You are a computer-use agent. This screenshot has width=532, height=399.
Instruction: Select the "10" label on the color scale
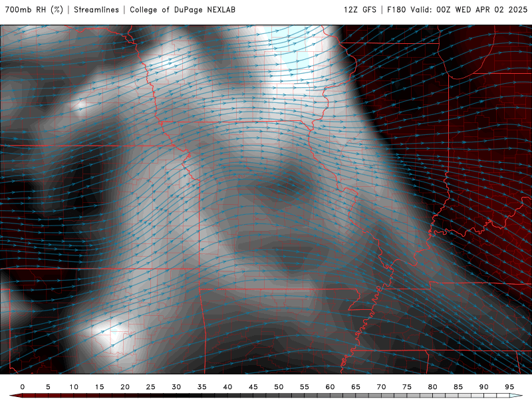[x=74, y=387]
